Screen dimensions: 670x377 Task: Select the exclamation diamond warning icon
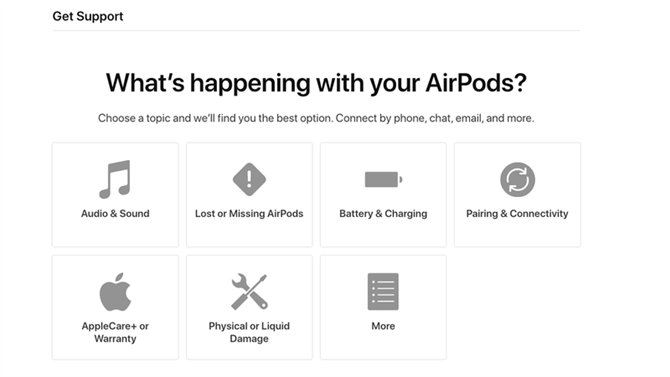pyautogui.click(x=249, y=180)
